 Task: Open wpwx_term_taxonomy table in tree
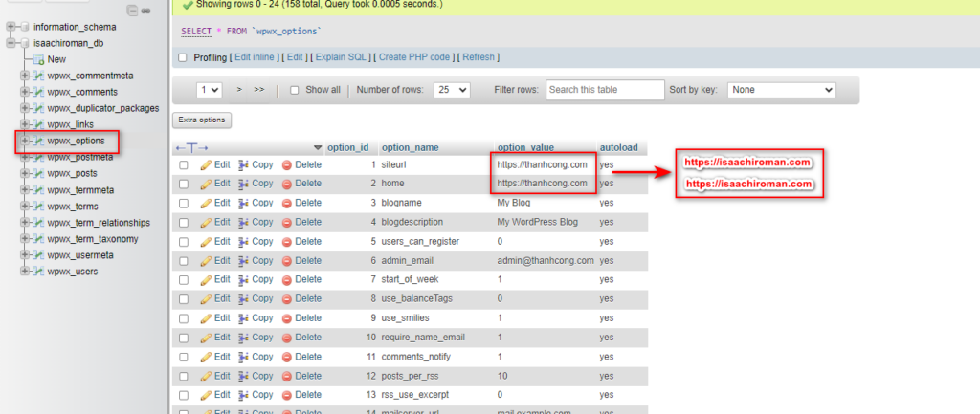coord(93,239)
